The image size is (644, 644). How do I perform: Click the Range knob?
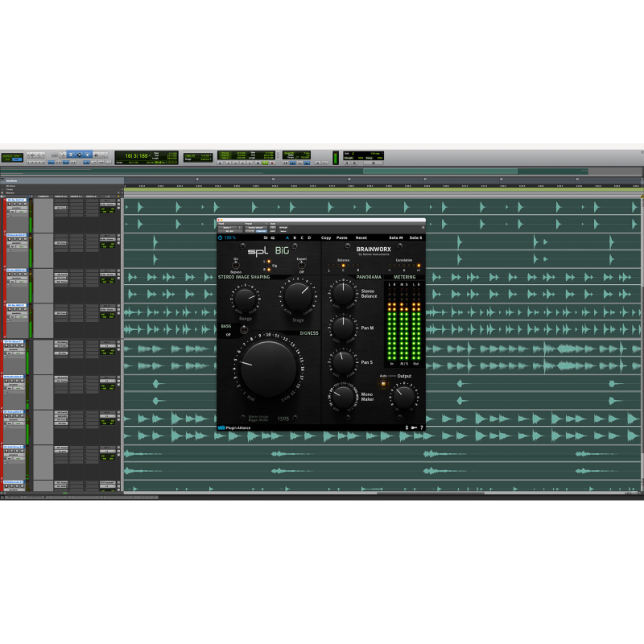coord(245,299)
